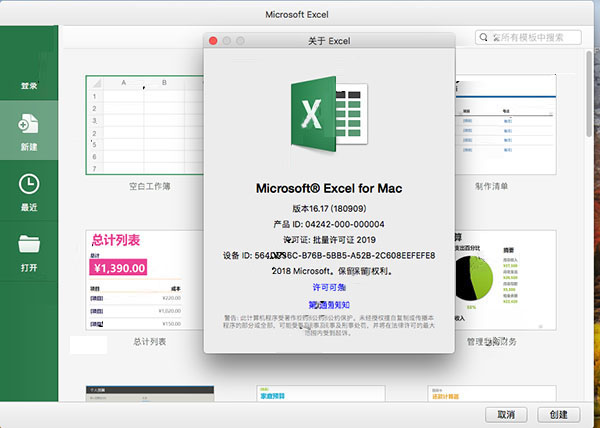The height and width of the screenshot is (428, 600).
Task: Open the 打开 folder icon
Action: point(29,244)
